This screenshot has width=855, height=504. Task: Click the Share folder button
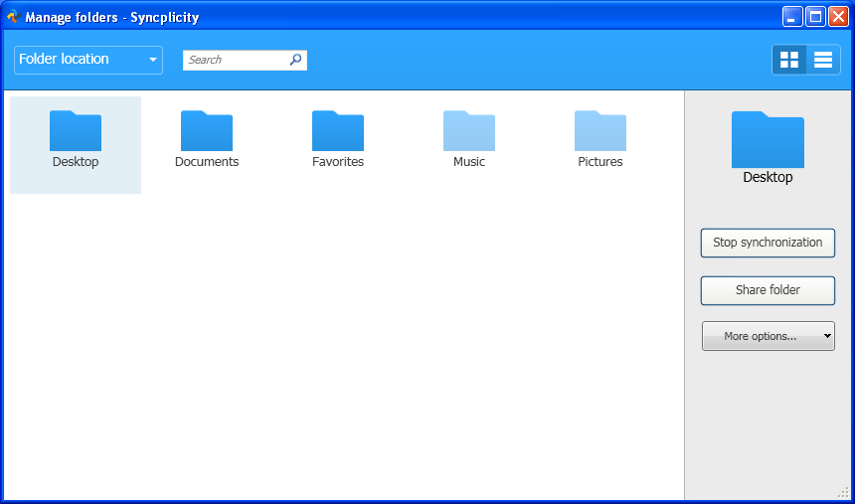[x=768, y=290]
